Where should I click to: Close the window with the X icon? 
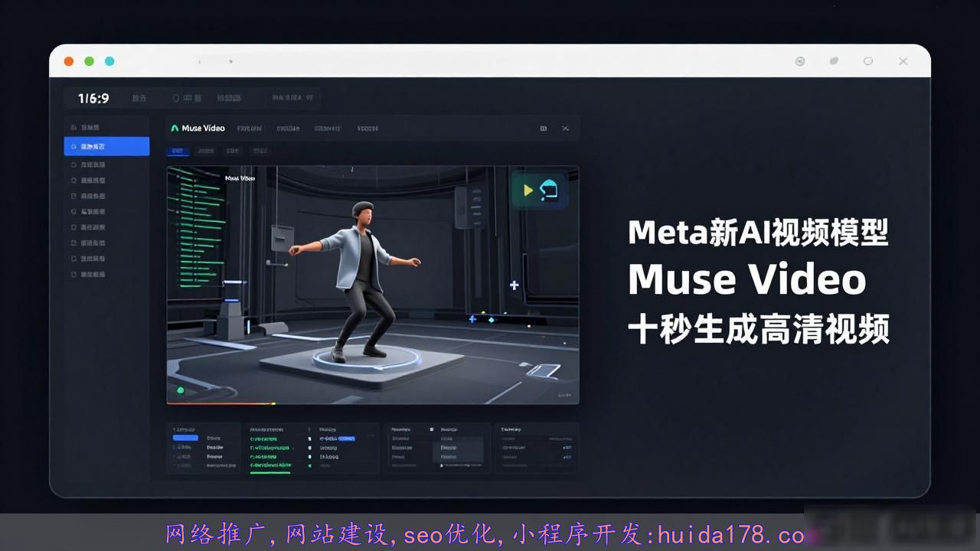(903, 61)
